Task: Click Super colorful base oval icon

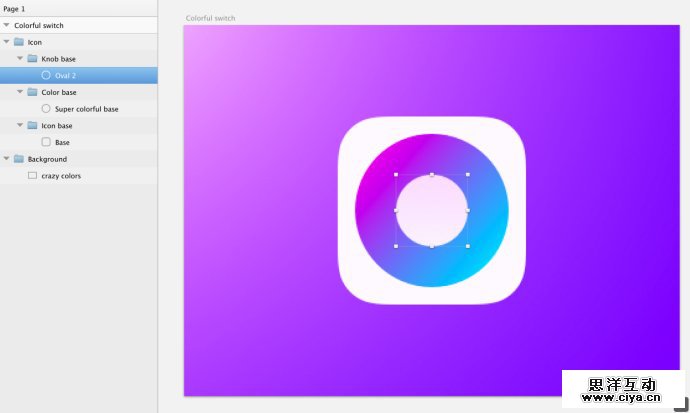Action: click(x=46, y=108)
